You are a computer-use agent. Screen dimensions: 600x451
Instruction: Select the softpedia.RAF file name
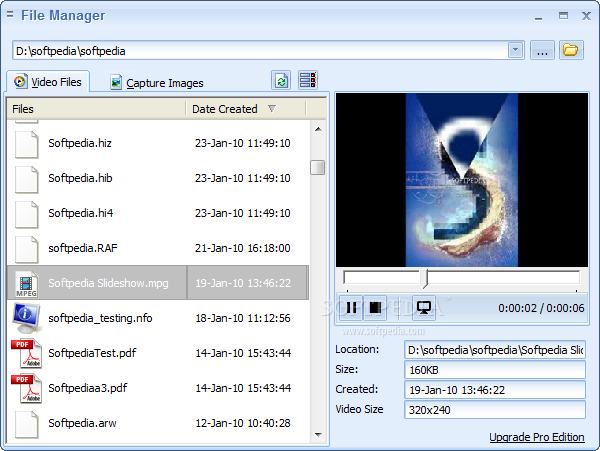83,248
